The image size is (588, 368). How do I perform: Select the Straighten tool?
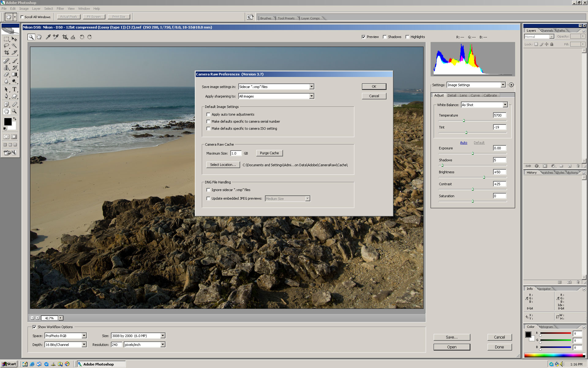tap(73, 37)
